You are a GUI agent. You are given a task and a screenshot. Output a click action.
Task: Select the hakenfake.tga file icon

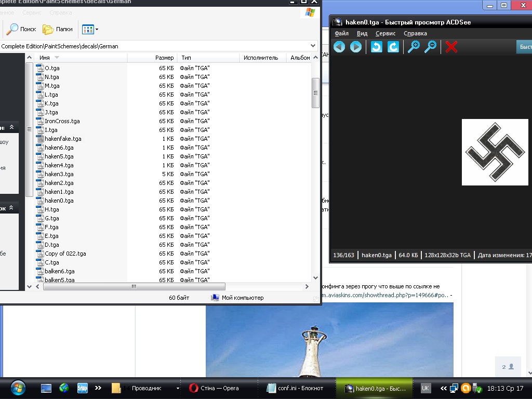click(x=40, y=138)
